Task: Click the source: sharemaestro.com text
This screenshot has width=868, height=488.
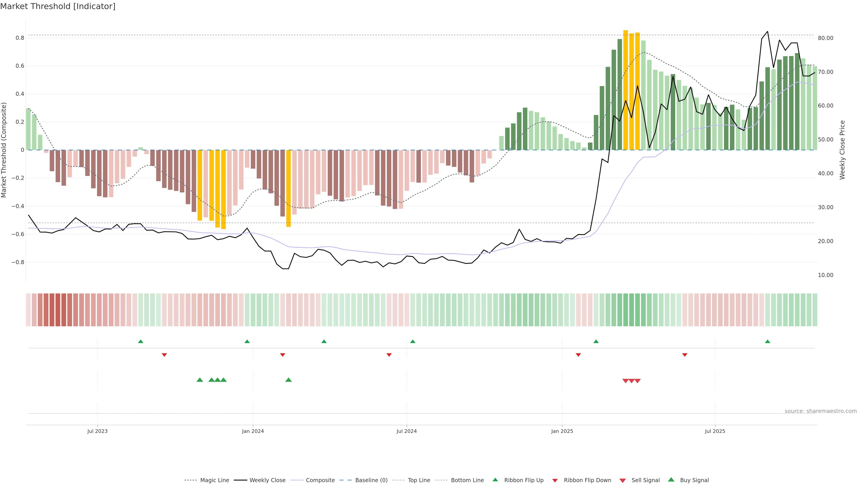Action: [821, 411]
